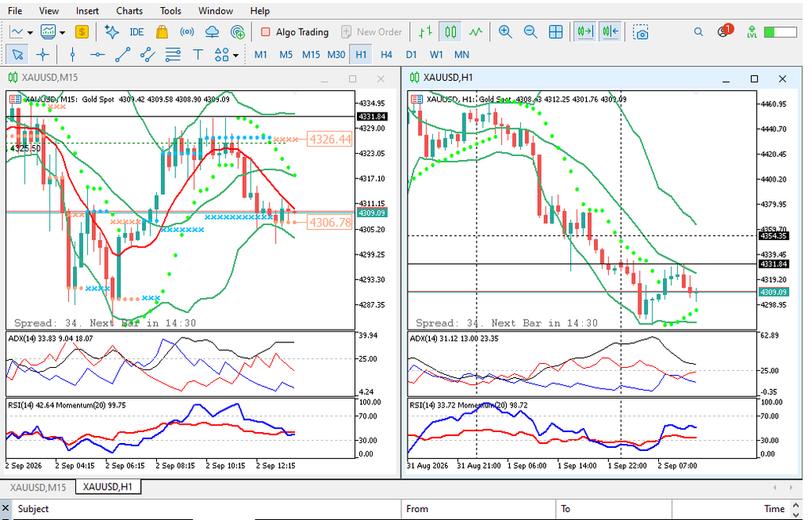Draw a vertical line
Viewport: 812px width, 520px height.
[x=72, y=55]
